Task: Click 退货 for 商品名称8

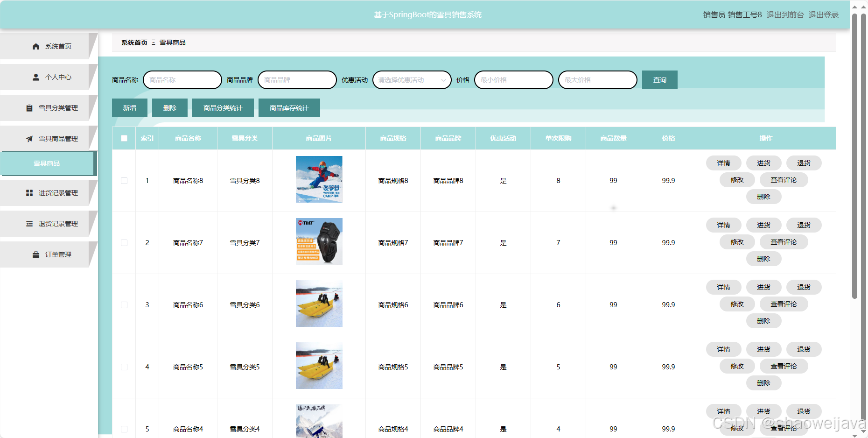Action: coord(804,163)
